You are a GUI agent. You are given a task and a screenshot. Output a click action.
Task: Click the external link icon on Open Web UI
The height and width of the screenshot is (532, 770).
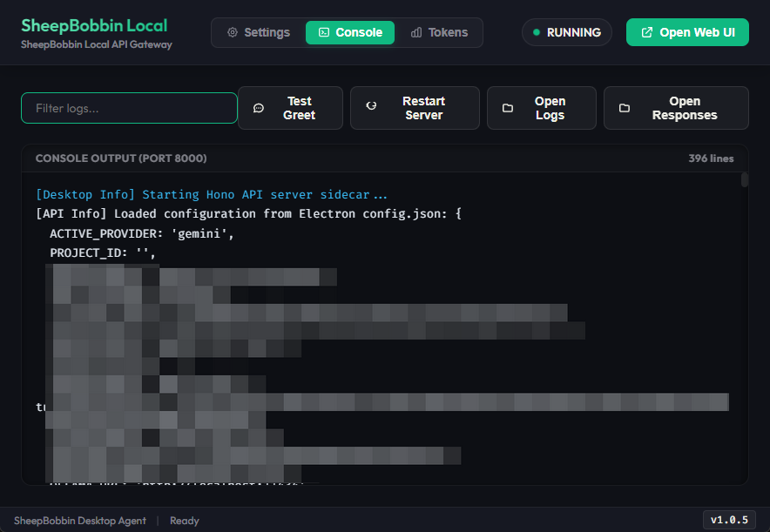[647, 32]
